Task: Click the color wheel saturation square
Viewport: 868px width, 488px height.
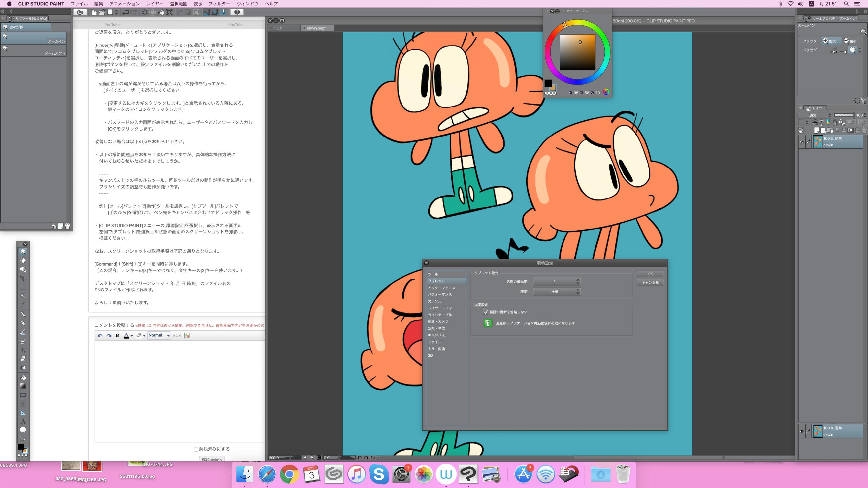Action: pos(577,52)
